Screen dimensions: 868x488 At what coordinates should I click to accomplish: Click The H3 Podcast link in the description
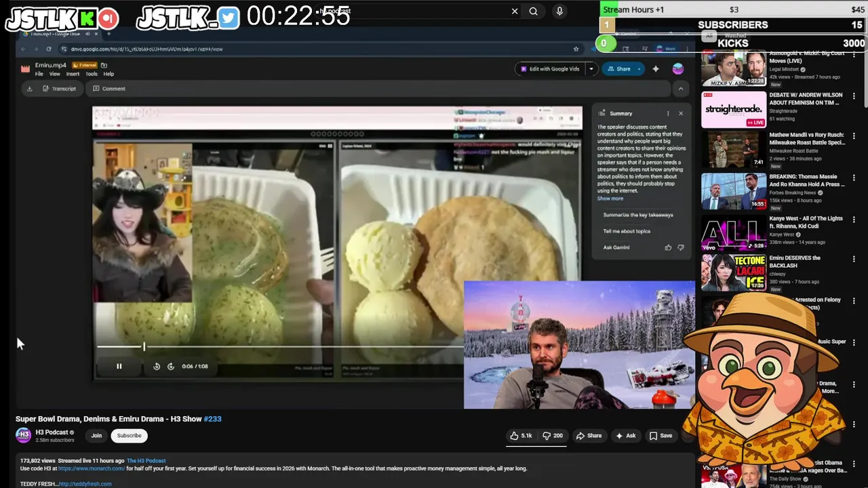pyautogui.click(x=146, y=461)
